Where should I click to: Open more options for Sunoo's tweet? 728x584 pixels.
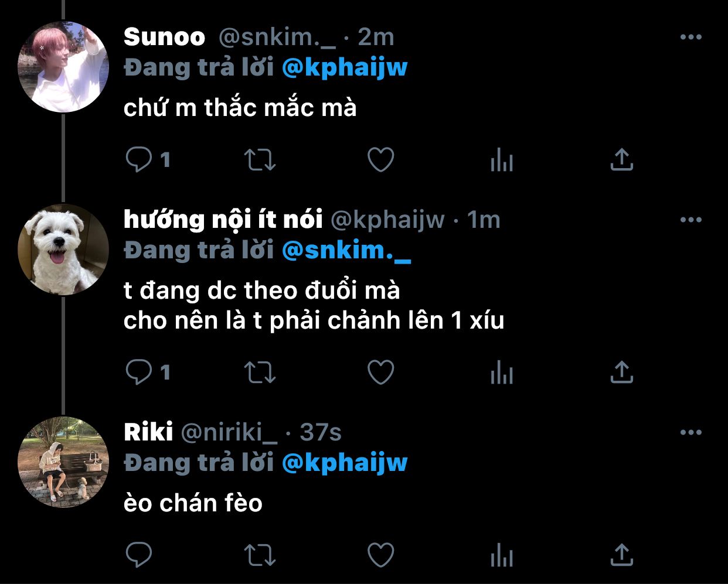pyautogui.click(x=691, y=37)
